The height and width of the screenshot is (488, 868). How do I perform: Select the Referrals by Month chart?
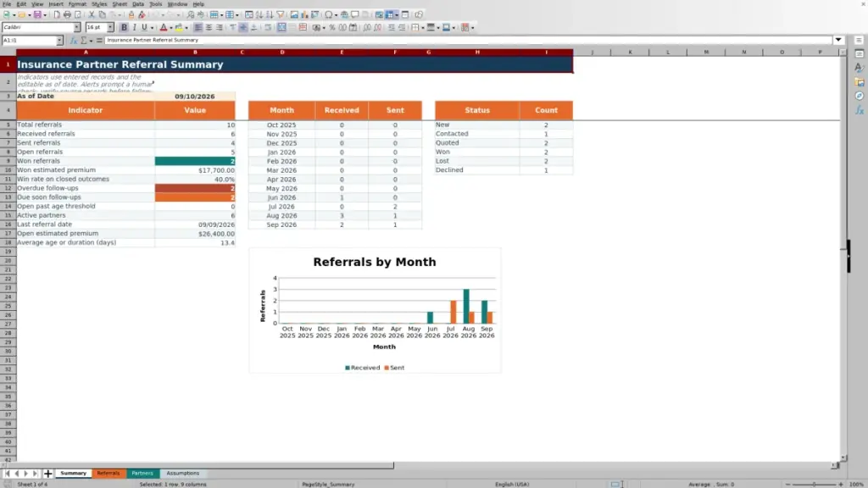tap(375, 310)
